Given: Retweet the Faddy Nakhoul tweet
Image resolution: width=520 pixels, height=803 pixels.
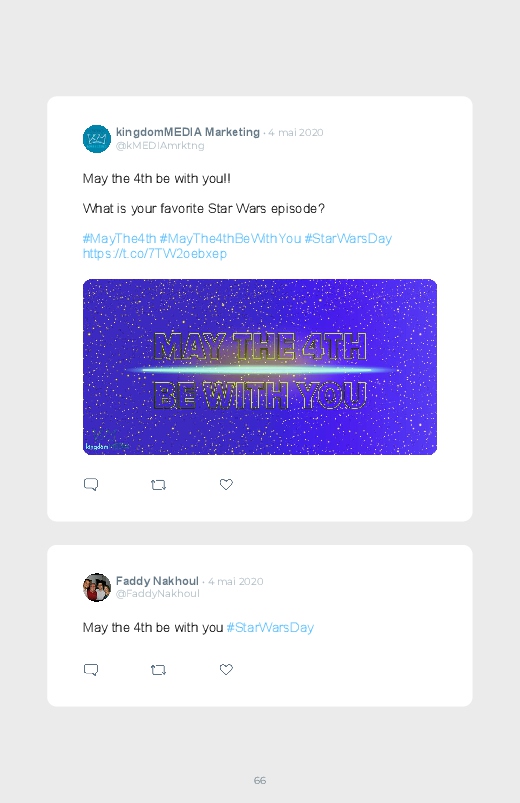Looking at the screenshot, I should click(158, 669).
